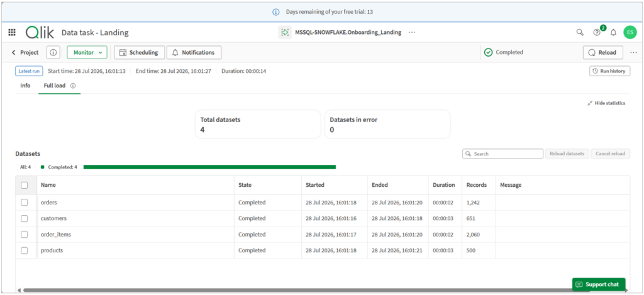Image resolution: width=644 pixels, height=295 pixels.
Task: Click the Ended column header
Action: (x=397, y=186)
